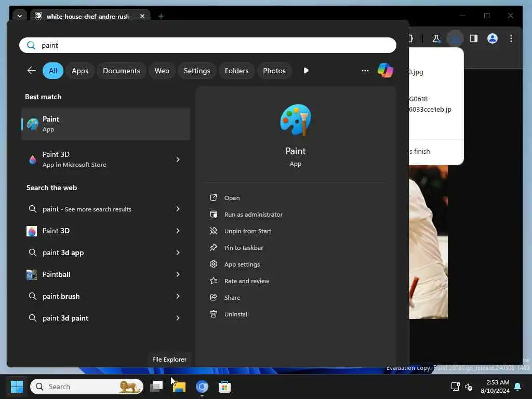
Task: Click the Windows Start button
Action: tap(17, 387)
